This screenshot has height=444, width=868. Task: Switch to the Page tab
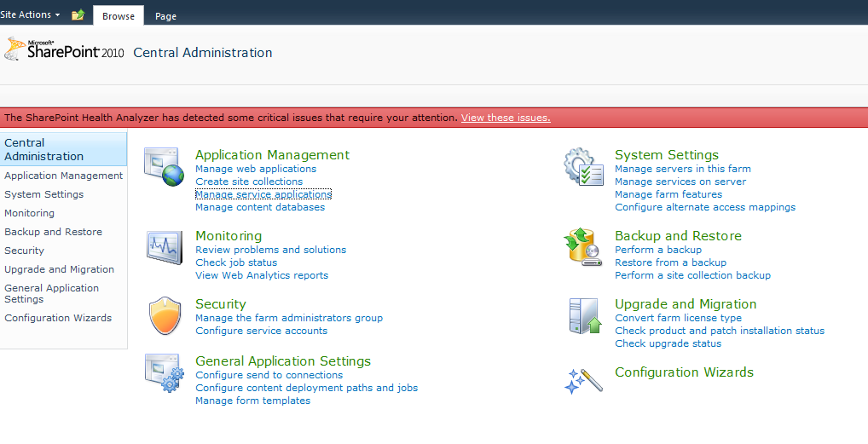(165, 16)
